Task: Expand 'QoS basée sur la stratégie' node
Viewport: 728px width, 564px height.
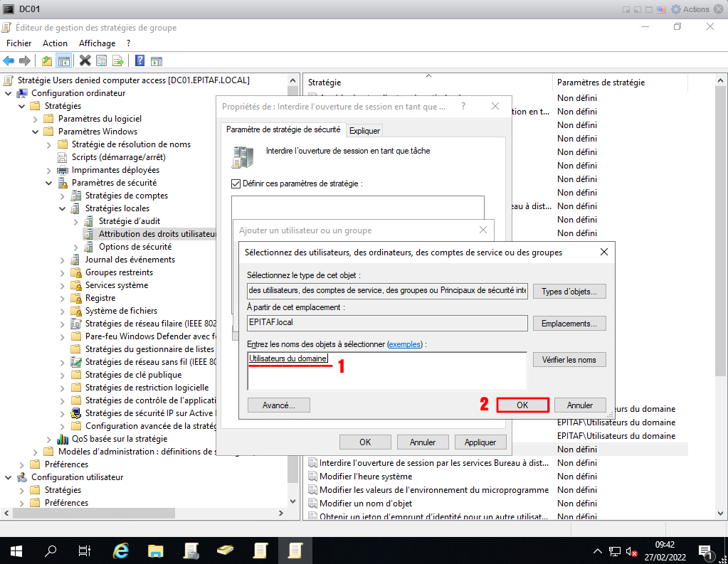Action: click(48, 439)
